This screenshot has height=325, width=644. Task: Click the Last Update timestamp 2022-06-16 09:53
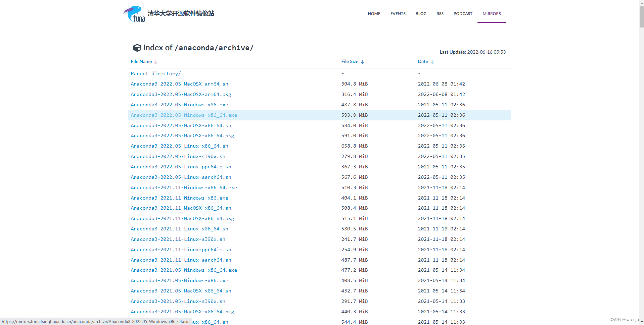(x=487, y=52)
